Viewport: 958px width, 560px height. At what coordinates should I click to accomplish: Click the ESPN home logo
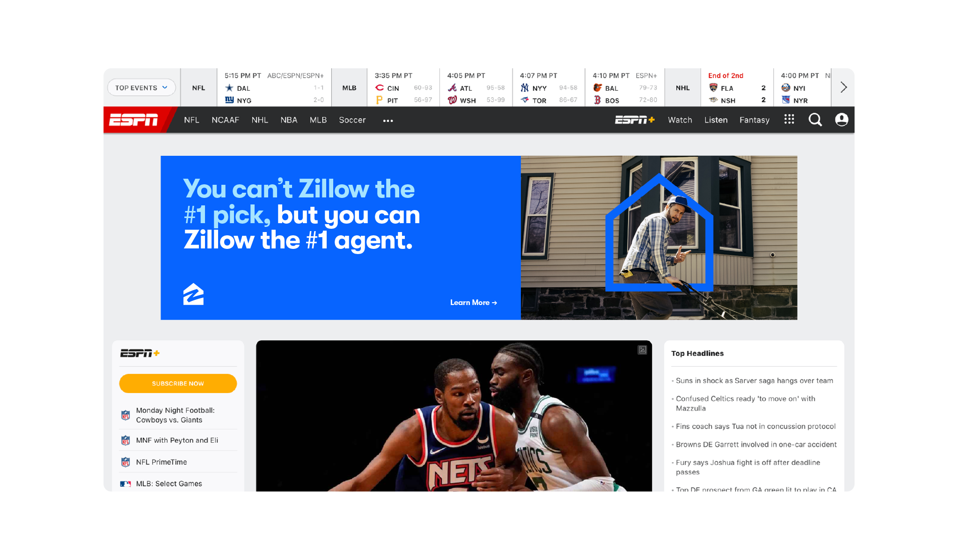[134, 120]
